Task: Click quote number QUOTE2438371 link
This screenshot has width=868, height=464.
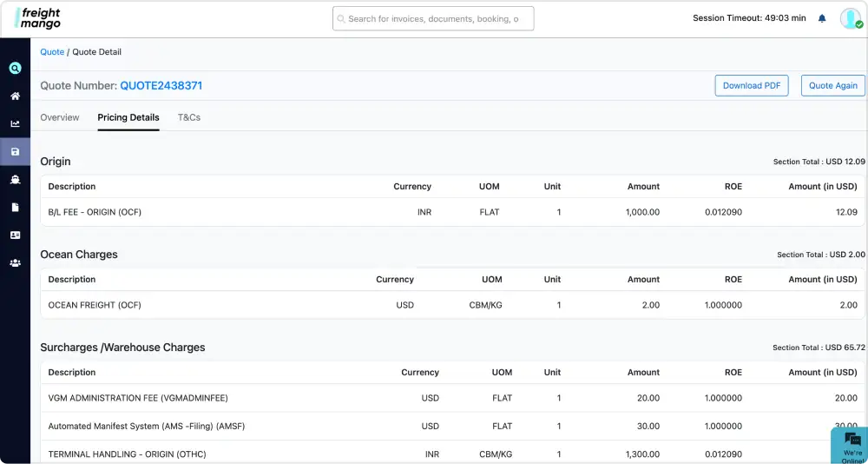Action: pos(161,86)
